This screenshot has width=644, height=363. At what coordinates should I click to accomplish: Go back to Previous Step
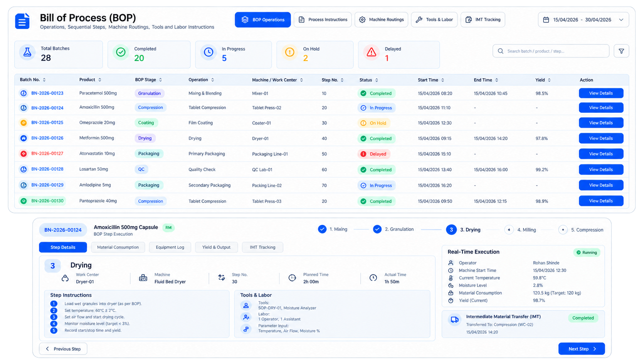coord(63,349)
